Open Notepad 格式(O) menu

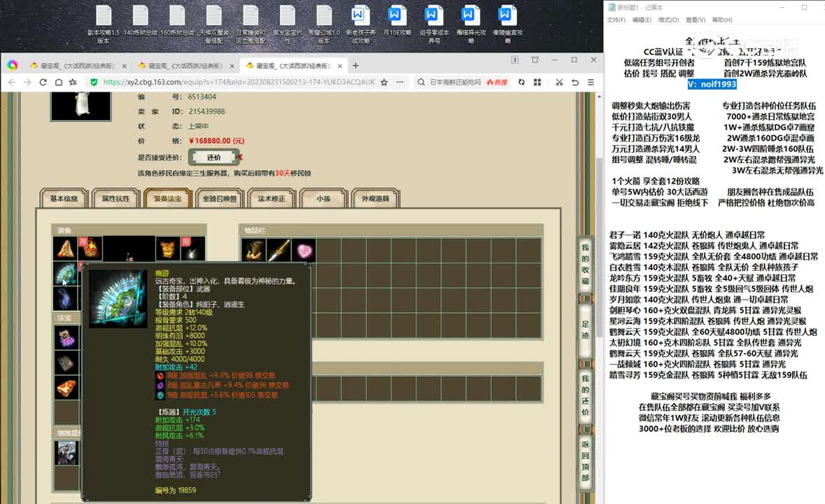pos(668,20)
